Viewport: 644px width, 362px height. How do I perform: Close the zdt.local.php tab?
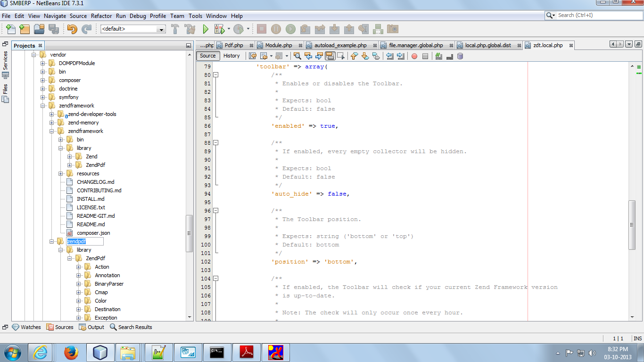pos(571,45)
